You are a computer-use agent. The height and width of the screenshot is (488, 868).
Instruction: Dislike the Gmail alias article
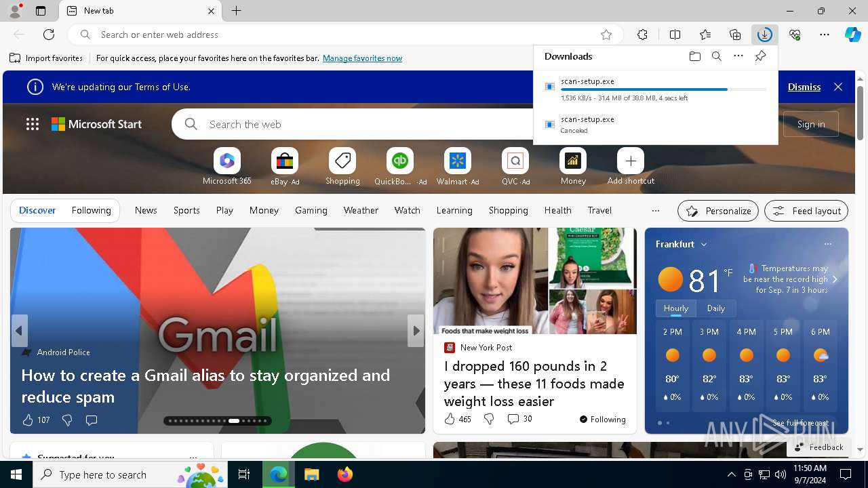point(67,420)
